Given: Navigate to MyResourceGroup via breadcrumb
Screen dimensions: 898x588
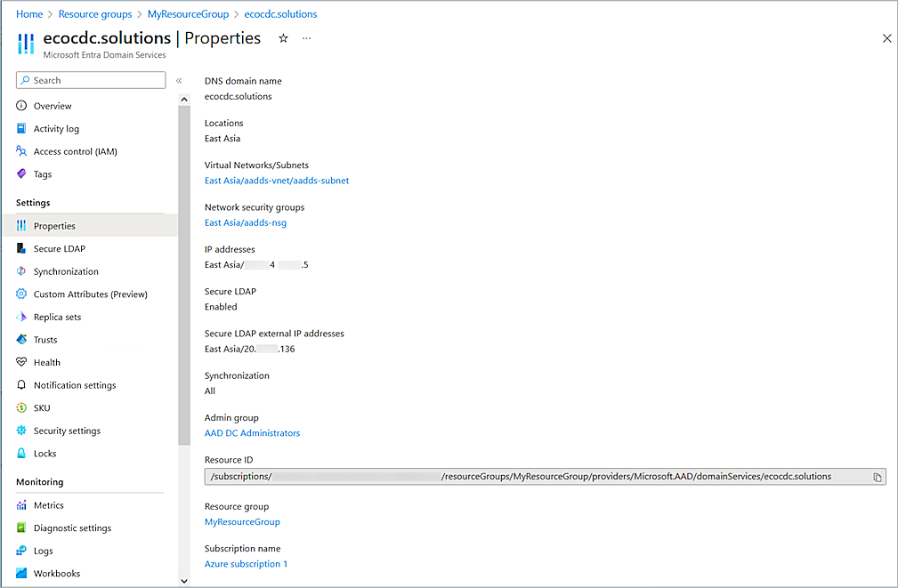Looking at the screenshot, I should pos(188,13).
